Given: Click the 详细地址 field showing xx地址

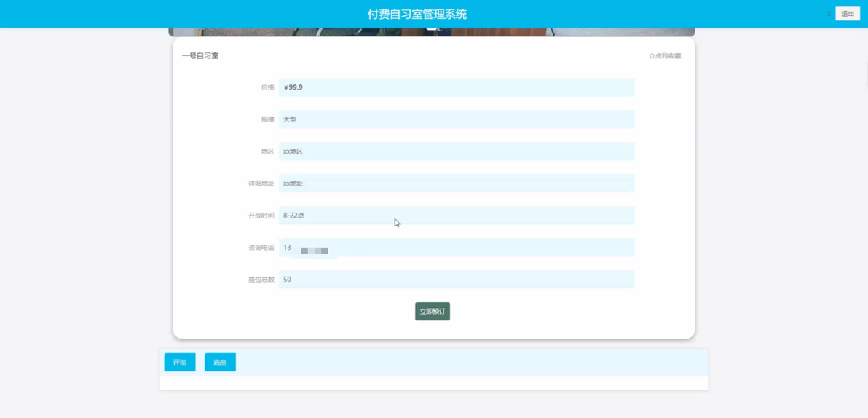Looking at the screenshot, I should click(x=457, y=184).
